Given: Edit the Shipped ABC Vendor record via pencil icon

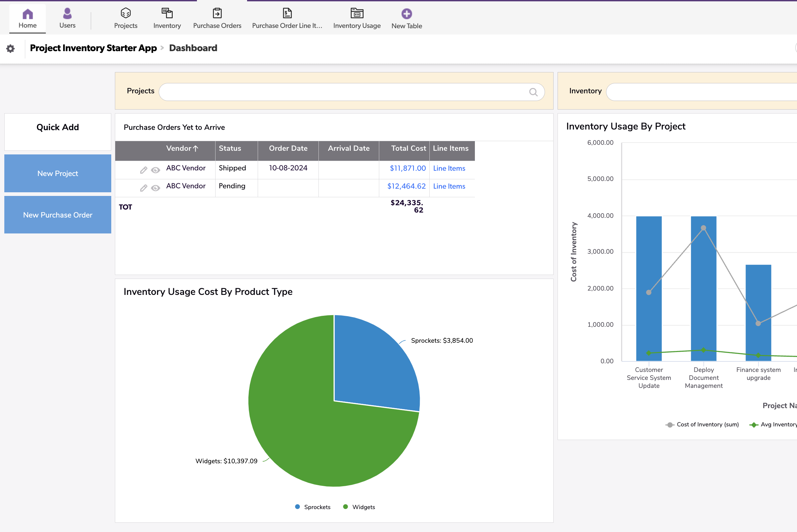Looking at the screenshot, I should [x=143, y=170].
